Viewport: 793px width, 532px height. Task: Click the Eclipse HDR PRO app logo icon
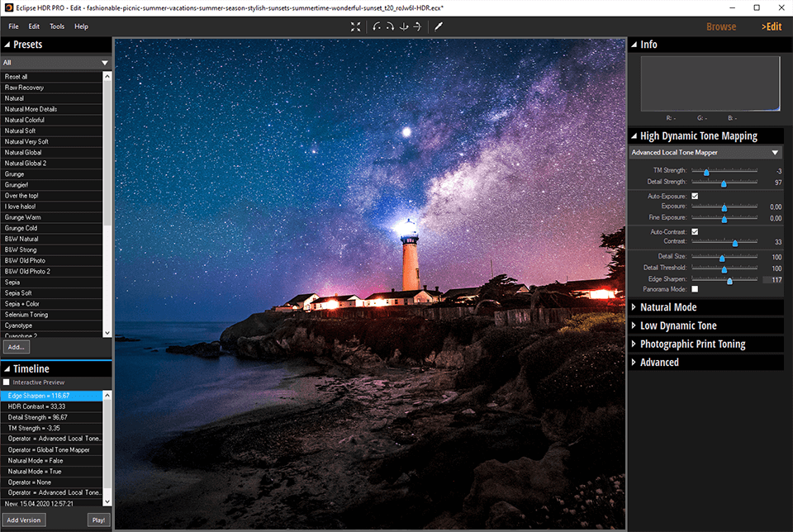pyautogui.click(x=8, y=7)
